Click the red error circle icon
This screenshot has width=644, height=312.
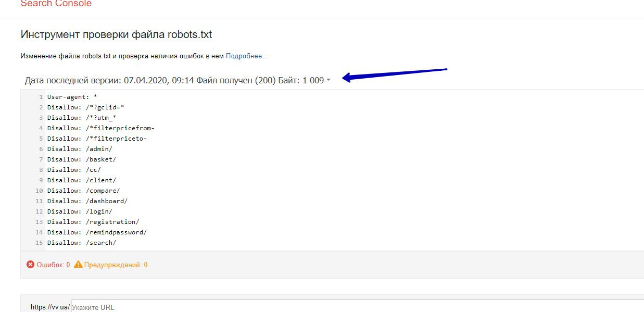point(30,265)
